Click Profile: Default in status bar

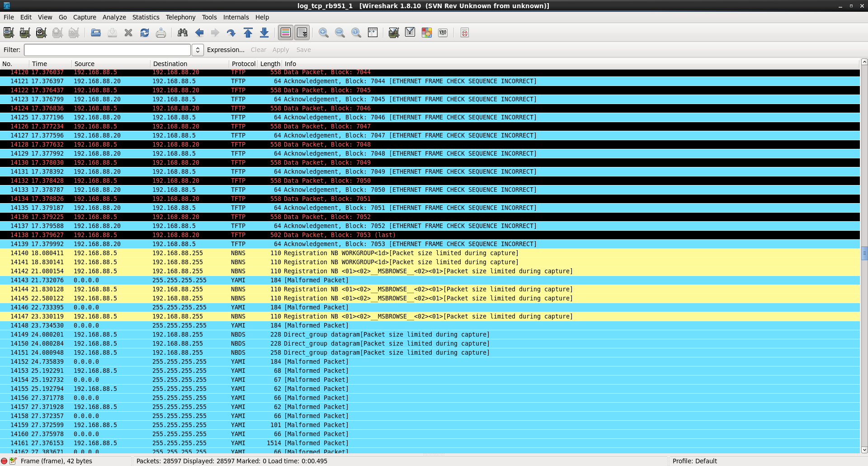point(694,461)
